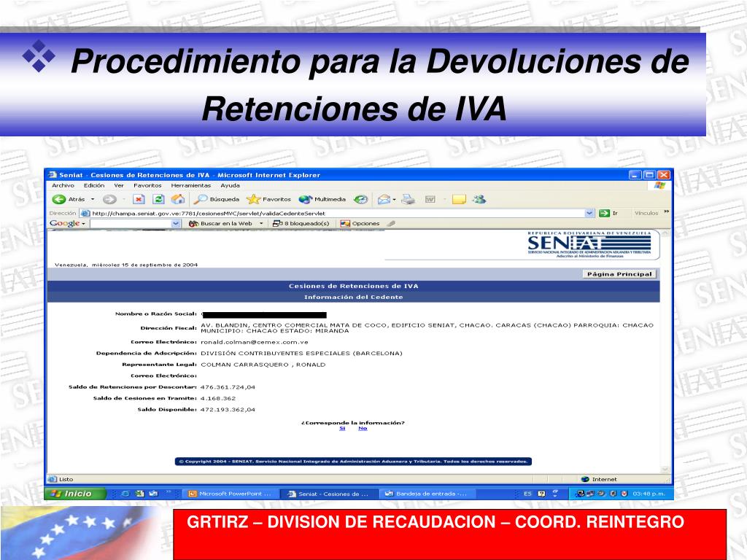Expand the Vínculos chevron
This screenshot has height=560, width=747.
[x=666, y=212]
